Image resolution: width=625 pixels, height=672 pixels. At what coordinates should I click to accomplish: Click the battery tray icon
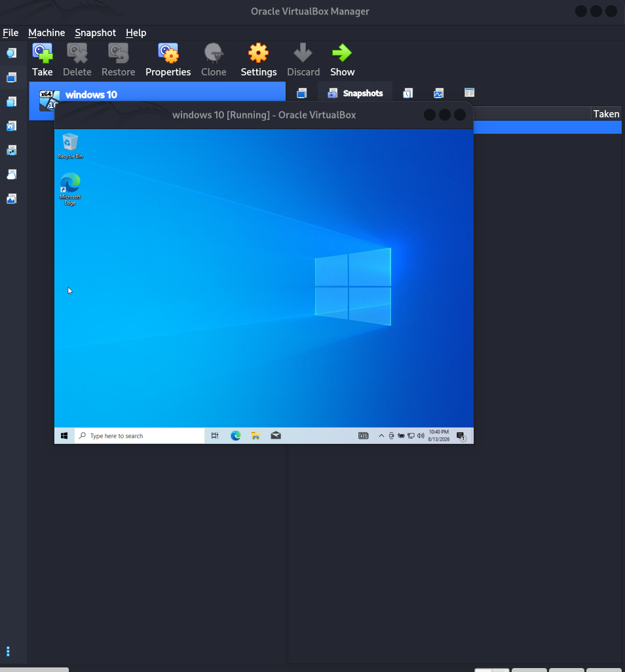(401, 436)
